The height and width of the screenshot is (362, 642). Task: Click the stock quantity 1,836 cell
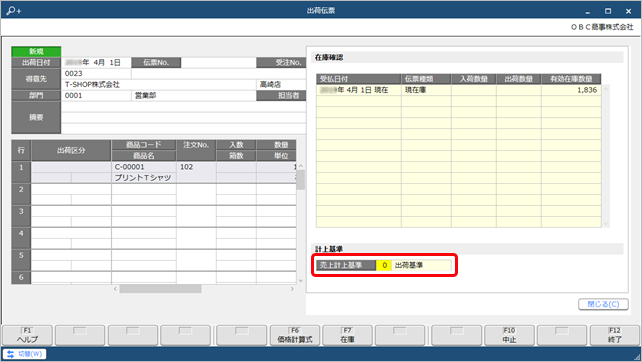click(x=571, y=90)
